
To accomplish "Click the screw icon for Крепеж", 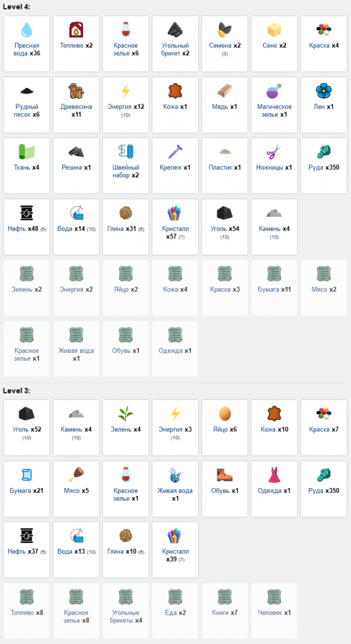I will (175, 152).
